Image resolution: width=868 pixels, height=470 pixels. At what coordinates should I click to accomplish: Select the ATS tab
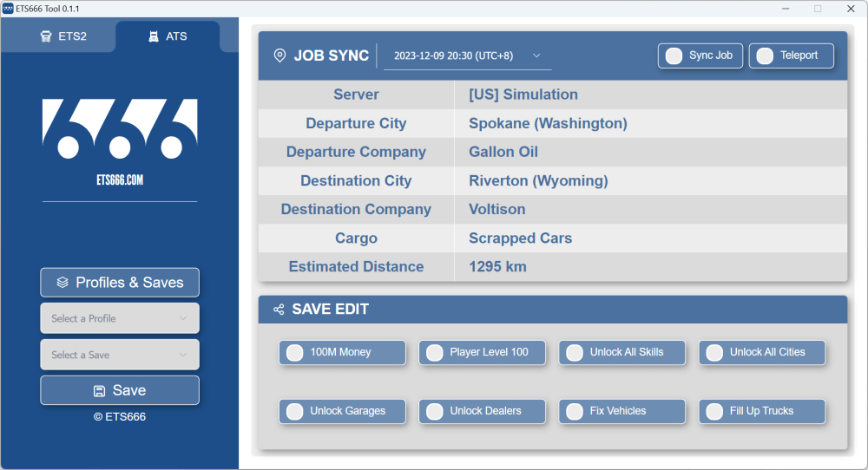click(168, 37)
